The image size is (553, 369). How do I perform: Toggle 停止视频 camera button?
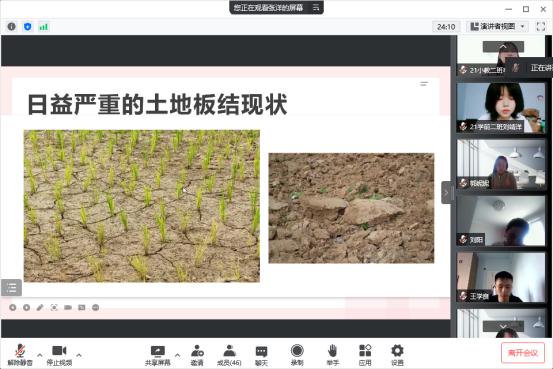coord(59,355)
